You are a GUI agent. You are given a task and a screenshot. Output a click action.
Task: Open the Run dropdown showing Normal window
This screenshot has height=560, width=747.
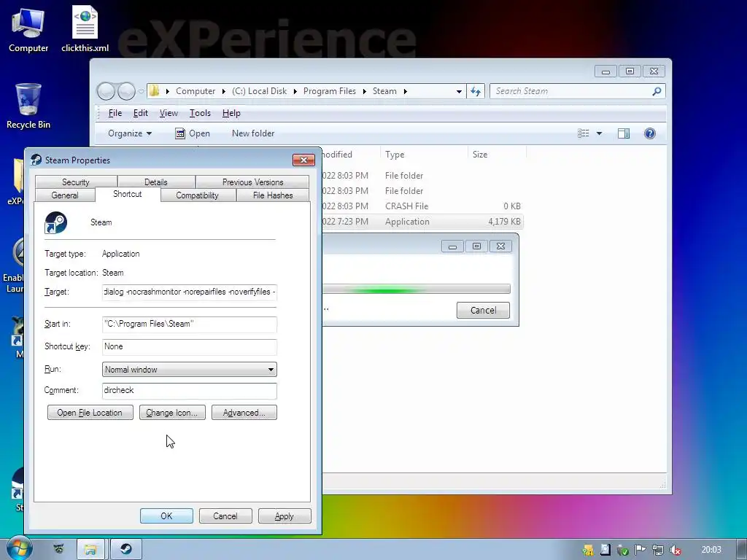(190, 370)
